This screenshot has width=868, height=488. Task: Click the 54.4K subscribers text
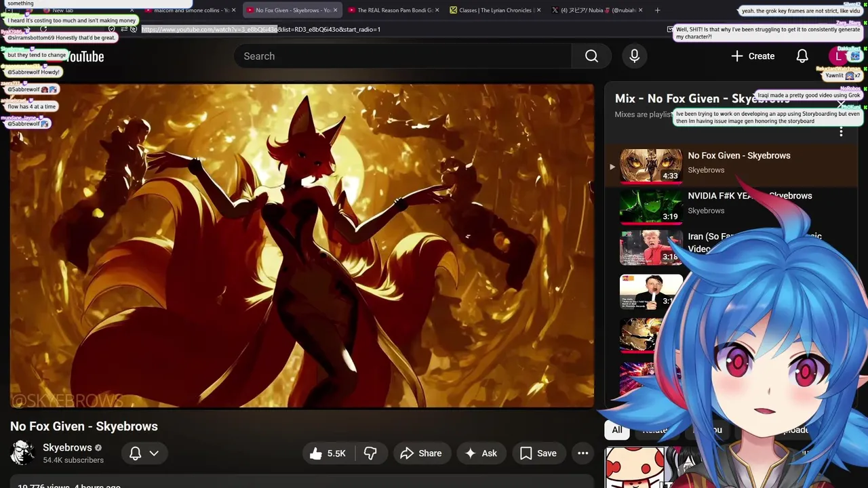73,460
